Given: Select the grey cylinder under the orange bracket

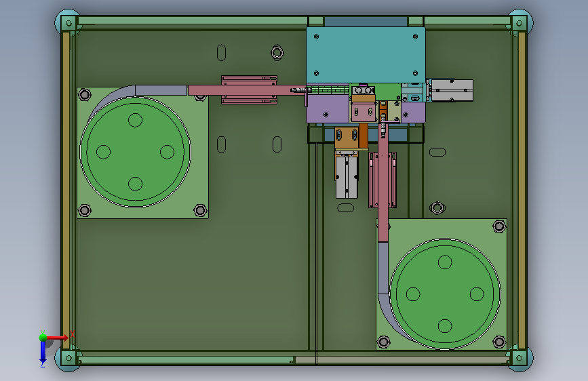Looking at the screenshot, I should (347, 177).
